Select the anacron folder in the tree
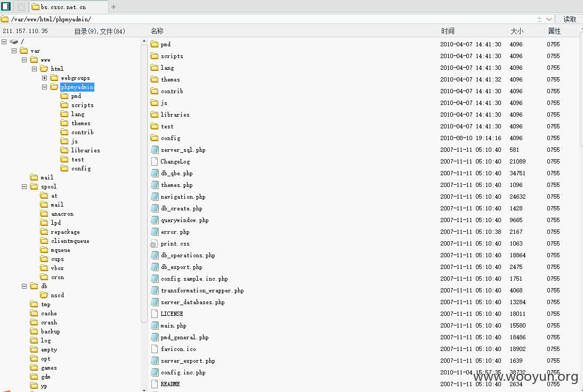Screen dimensions: 583x392 click(x=62, y=214)
